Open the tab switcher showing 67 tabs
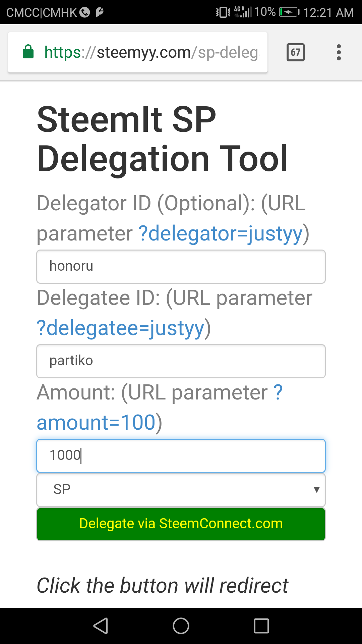 [x=295, y=52]
